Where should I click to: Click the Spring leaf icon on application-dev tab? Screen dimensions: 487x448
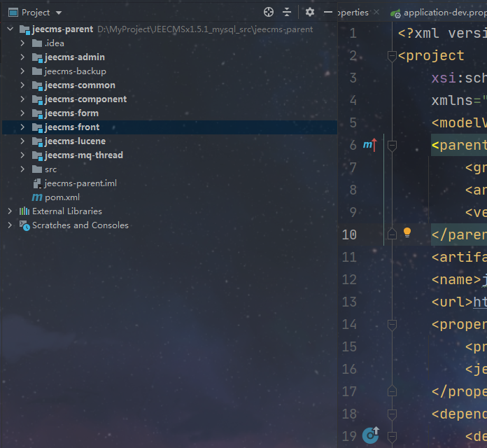(395, 13)
